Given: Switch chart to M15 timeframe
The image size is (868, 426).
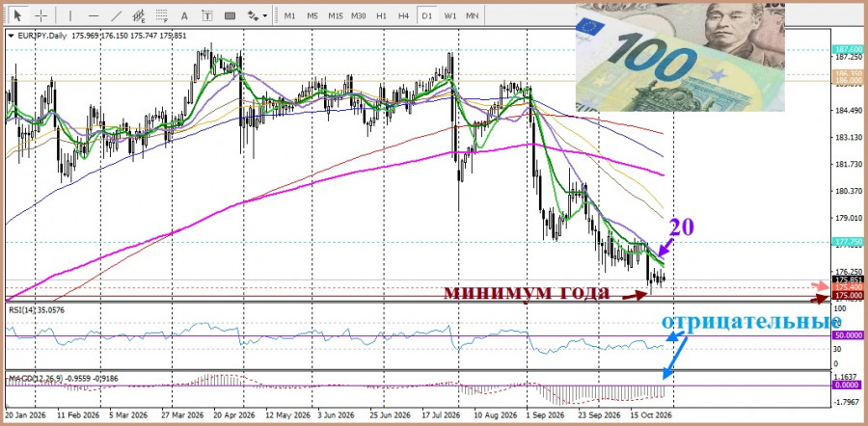Looking at the screenshot, I should click(336, 16).
